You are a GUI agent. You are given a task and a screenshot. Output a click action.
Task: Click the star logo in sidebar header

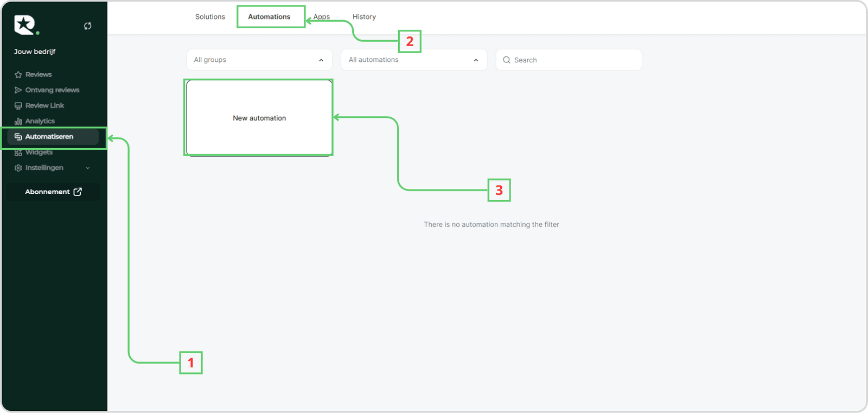(25, 24)
